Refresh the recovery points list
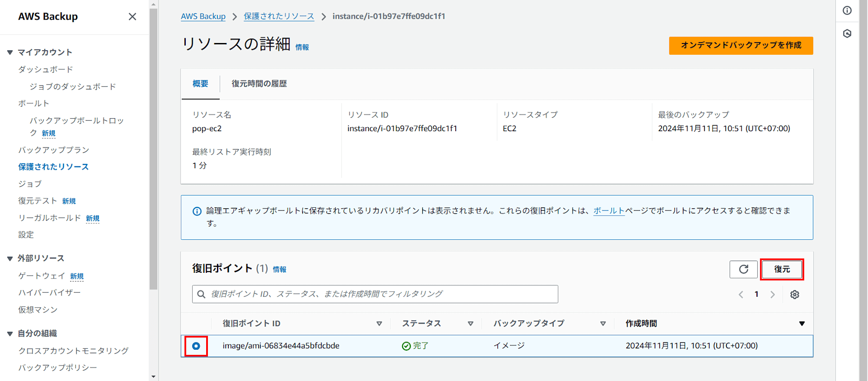 743,269
